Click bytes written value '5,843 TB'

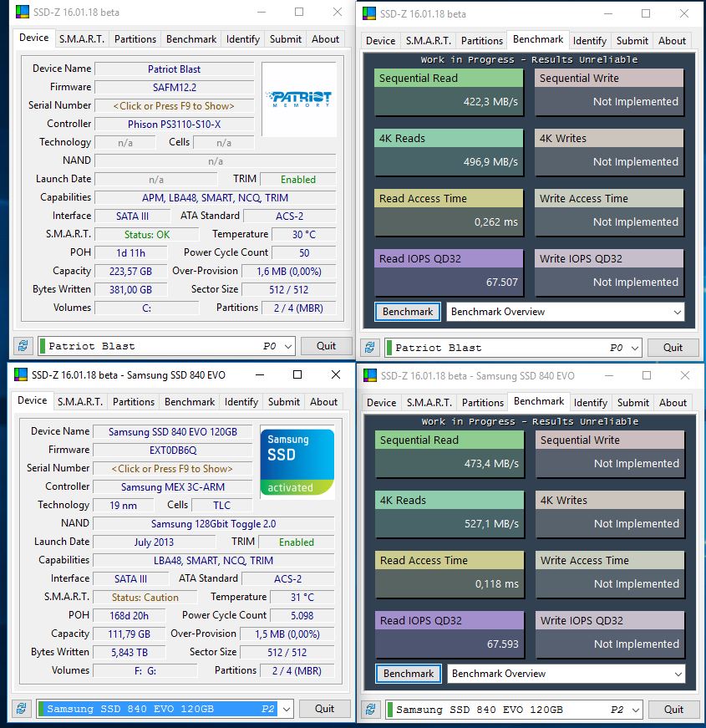[x=129, y=652]
